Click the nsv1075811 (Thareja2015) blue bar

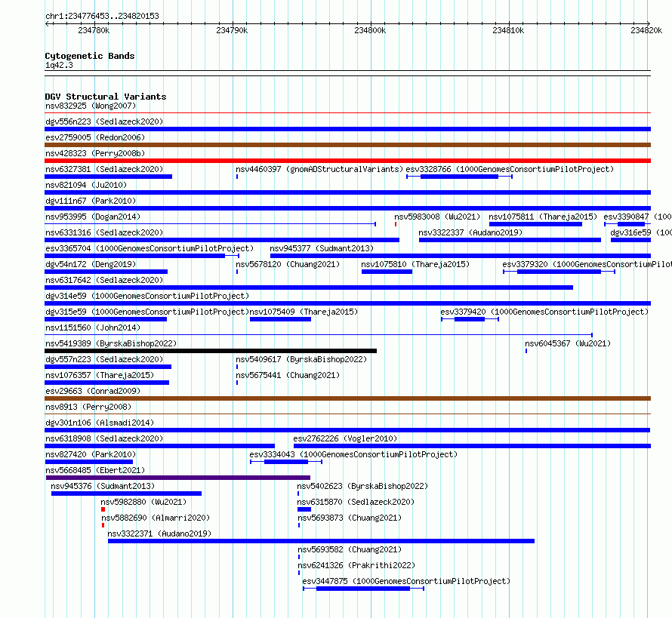click(536, 224)
